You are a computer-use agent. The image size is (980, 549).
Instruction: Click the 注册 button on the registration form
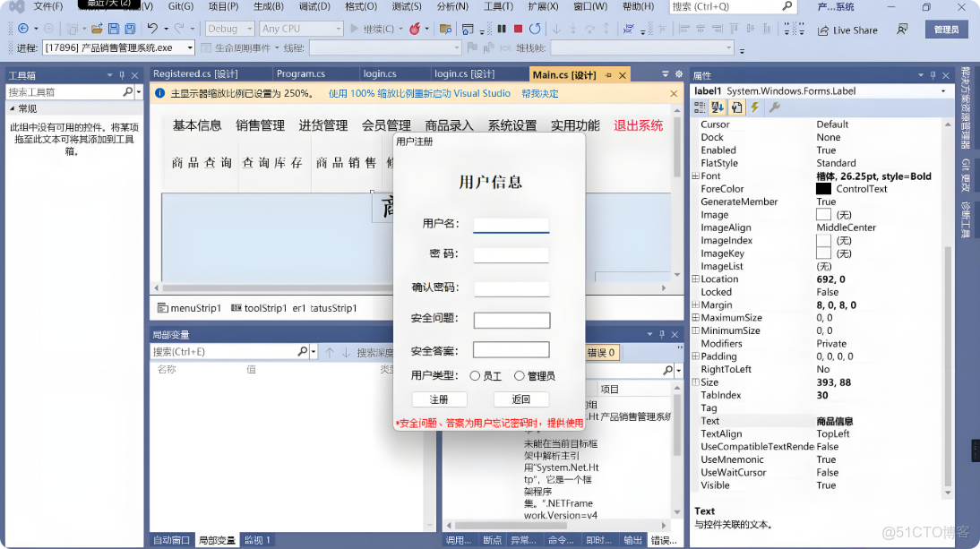440,399
